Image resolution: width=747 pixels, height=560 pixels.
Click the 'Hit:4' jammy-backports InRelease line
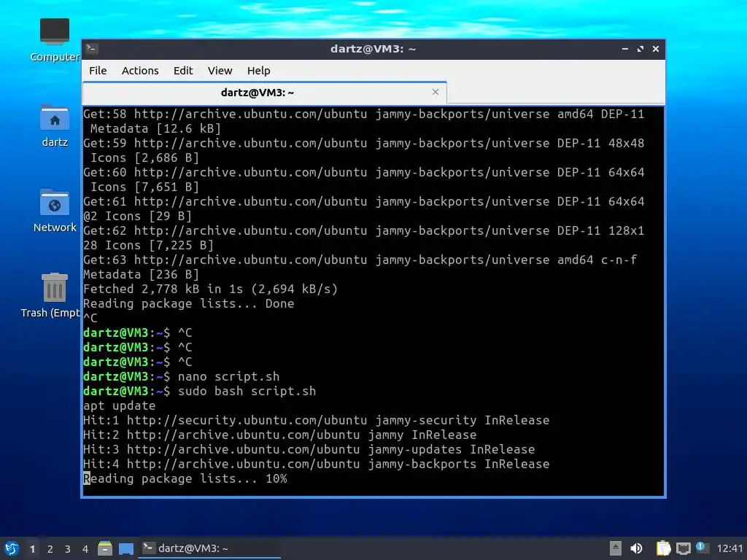tap(317, 464)
